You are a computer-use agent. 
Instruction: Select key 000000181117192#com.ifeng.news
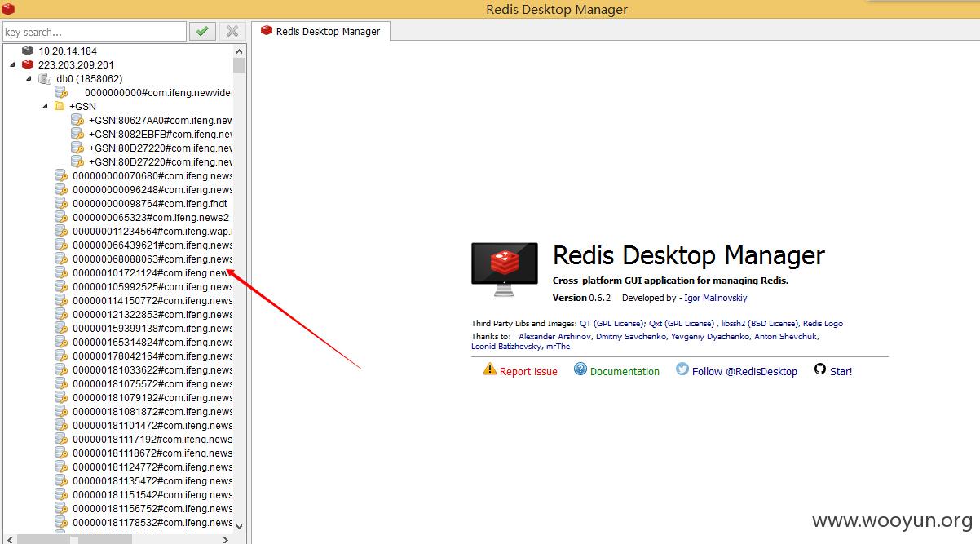coord(152,439)
